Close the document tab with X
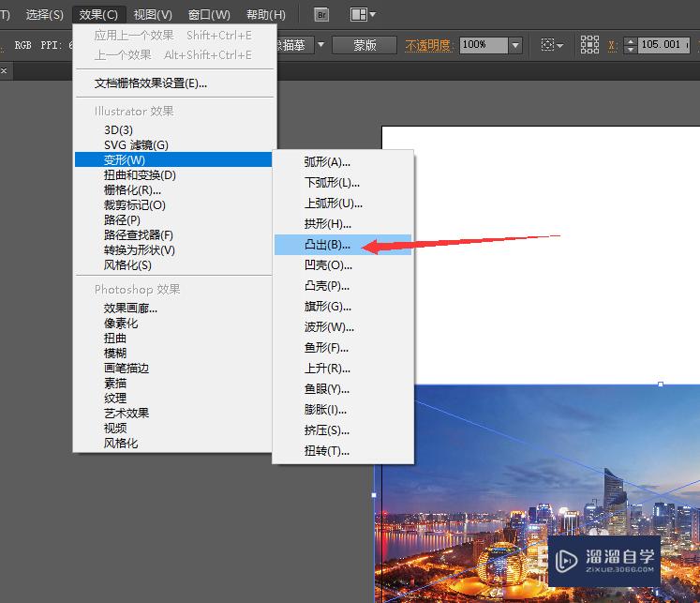 [x=4, y=70]
